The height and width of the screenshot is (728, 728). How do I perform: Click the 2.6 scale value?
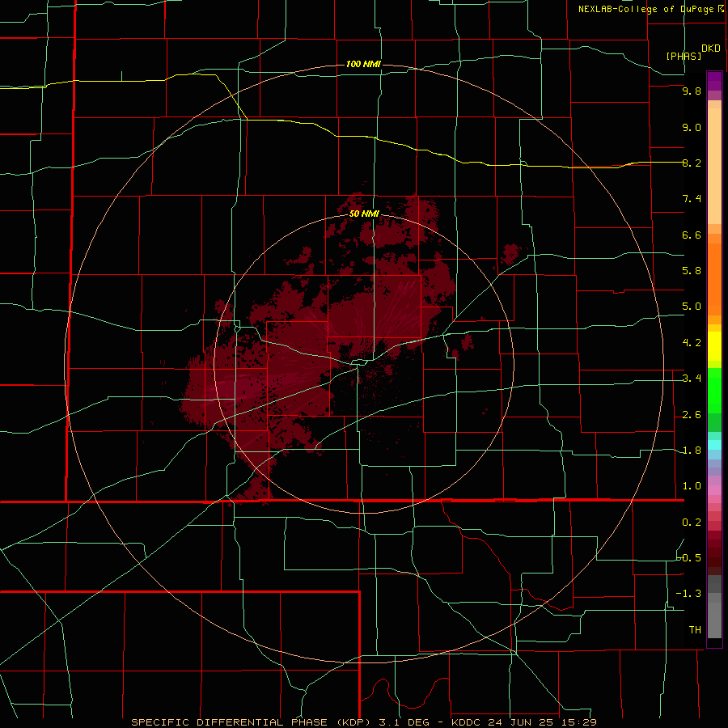(692, 415)
